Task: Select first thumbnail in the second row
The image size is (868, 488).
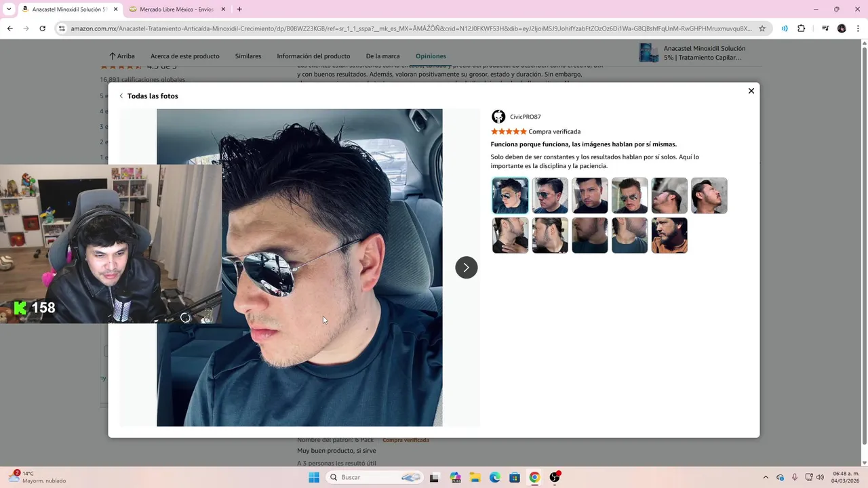Action: tap(510, 235)
